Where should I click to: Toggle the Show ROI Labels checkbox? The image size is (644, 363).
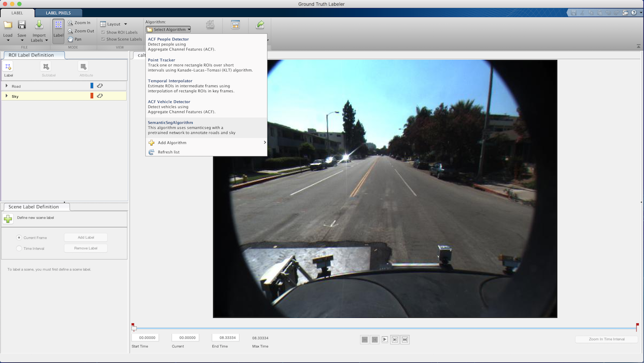[x=103, y=32]
